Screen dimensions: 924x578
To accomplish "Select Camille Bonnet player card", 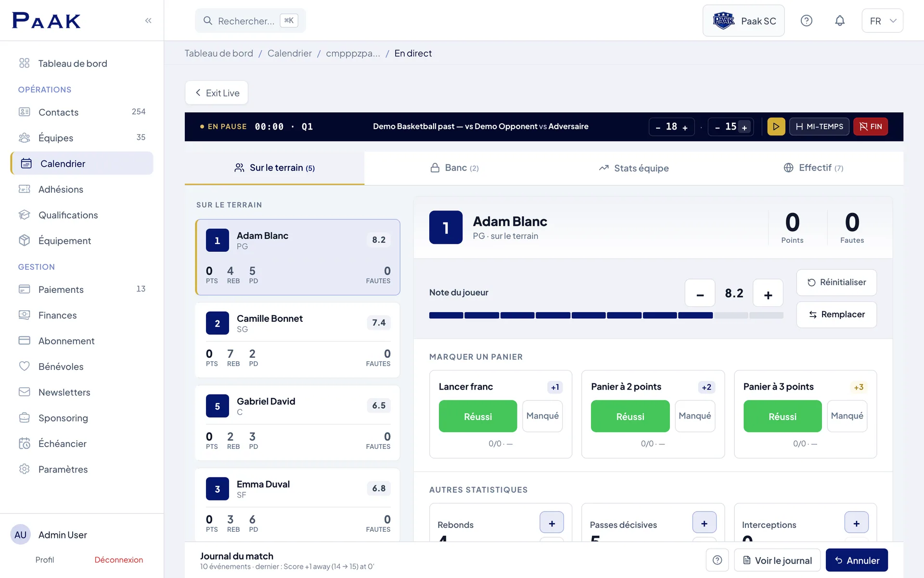I will point(297,340).
